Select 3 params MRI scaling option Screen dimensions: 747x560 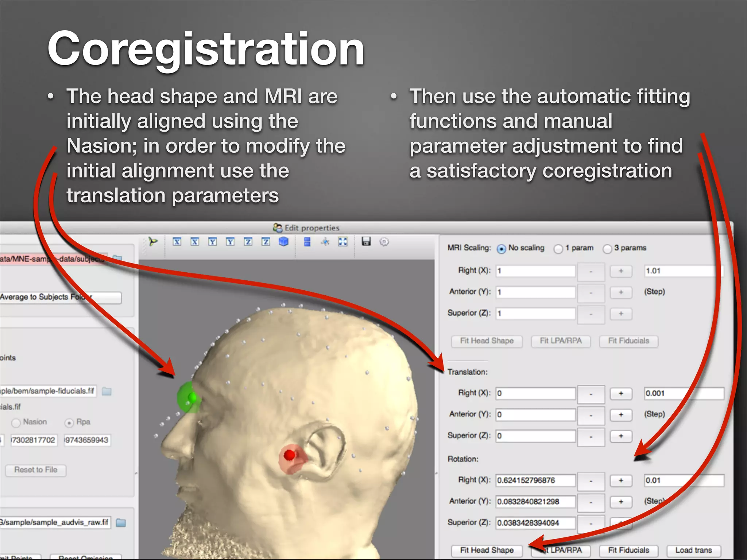pyautogui.click(x=607, y=249)
